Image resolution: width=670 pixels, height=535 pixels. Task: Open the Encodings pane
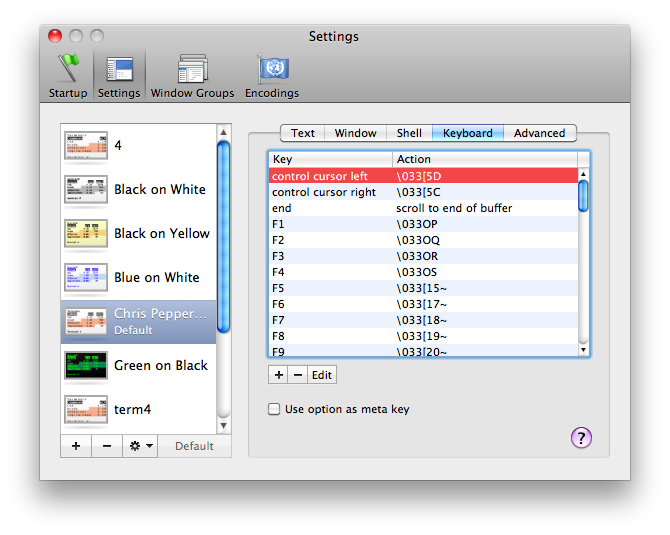pyautogui.click(x=272, y=76)
